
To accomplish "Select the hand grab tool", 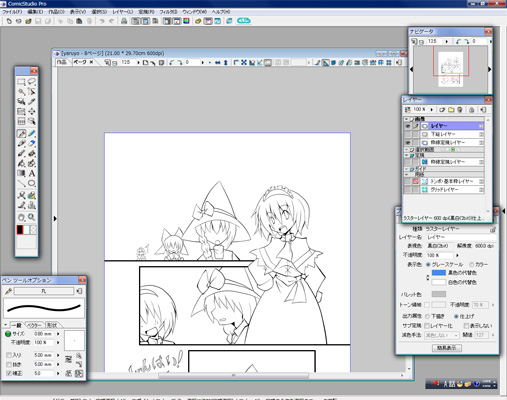I will click(21, 218).
